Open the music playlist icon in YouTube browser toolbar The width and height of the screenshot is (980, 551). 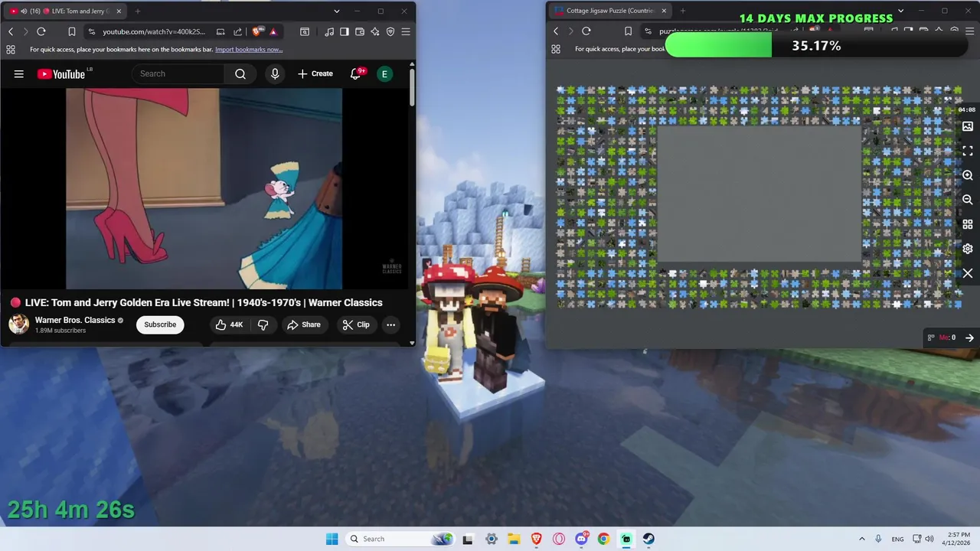[329, 31]
